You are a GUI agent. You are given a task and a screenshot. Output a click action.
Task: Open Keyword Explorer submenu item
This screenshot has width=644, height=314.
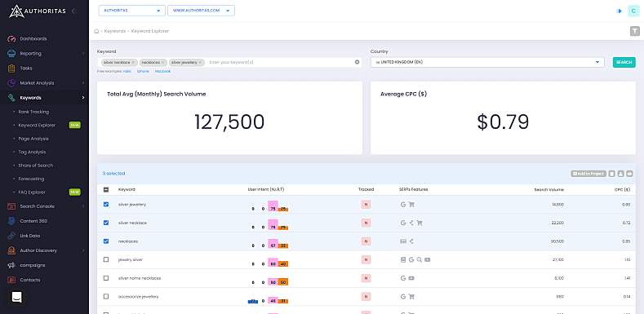(x=37, y=125)
